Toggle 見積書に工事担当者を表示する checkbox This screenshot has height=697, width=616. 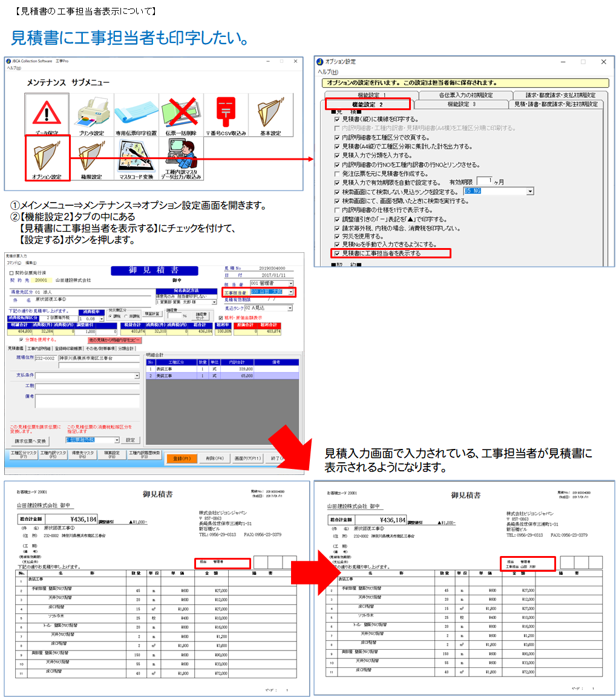point(336,254)
